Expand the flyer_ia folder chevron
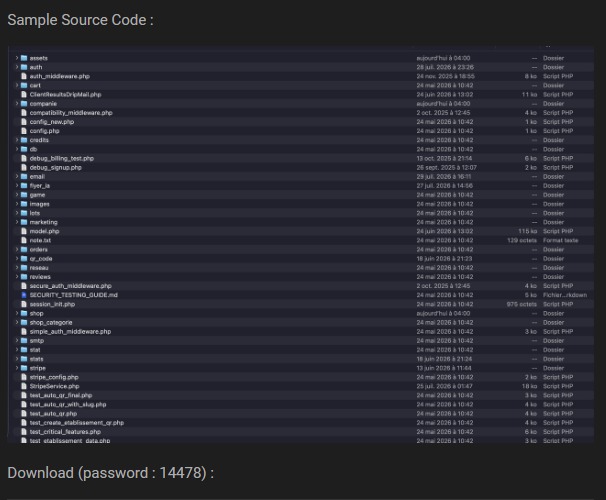The image size is (606, 500). click(x=17, y=185)
